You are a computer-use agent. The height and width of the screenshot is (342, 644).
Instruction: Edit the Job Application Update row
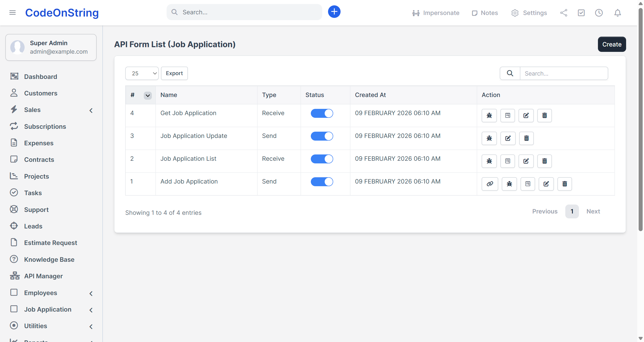[508, 138]
